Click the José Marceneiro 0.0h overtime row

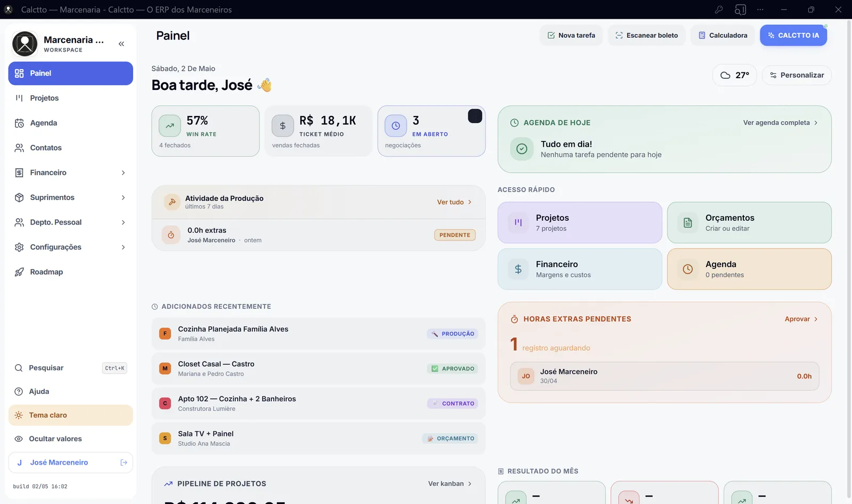pyautogui.click(x=665, y=376)
